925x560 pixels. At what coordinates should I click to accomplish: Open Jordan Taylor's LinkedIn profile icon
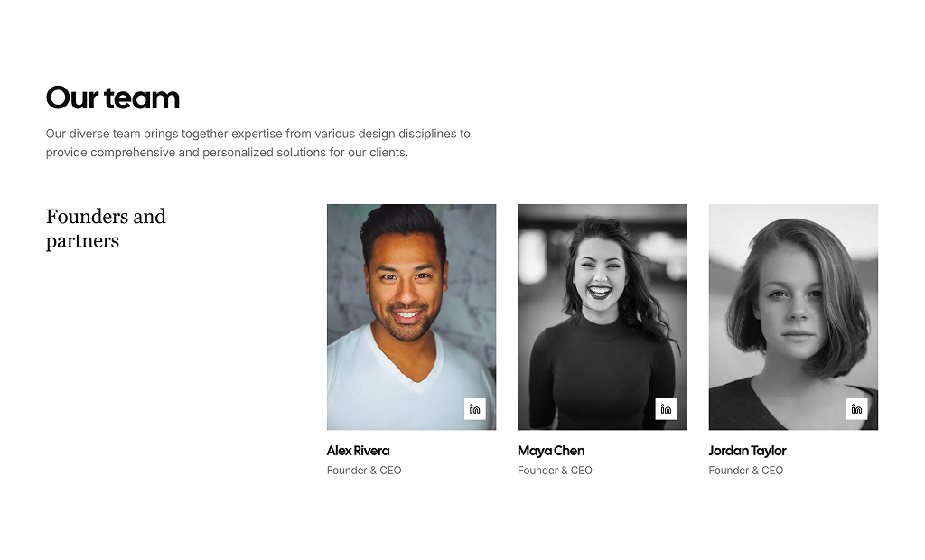point(856,409)
